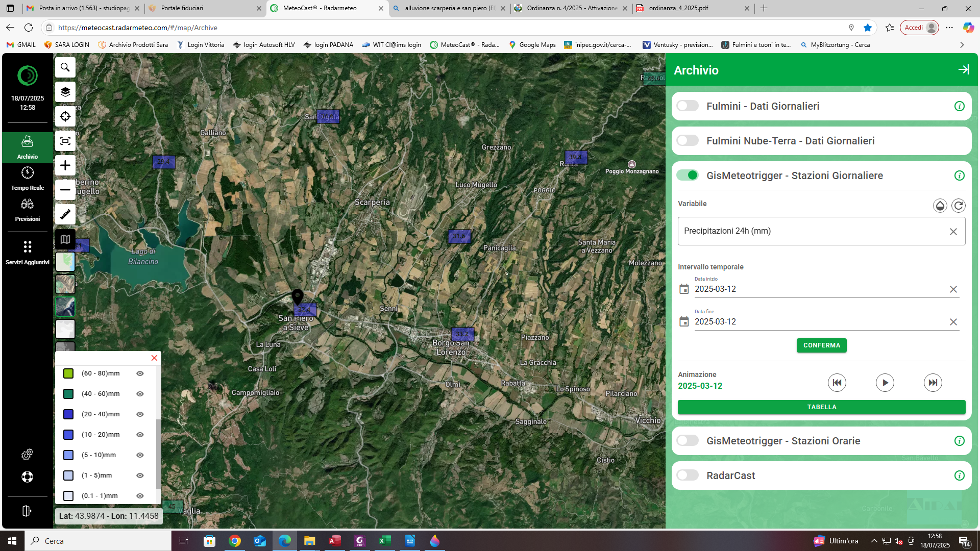Activate the geolocation crosshair tool

point(65,116)
